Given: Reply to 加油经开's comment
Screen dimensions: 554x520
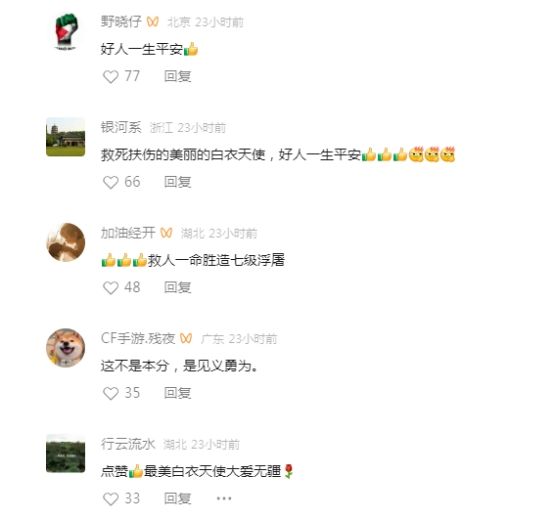Looking at the screenshot, I should tap(178, 288).
